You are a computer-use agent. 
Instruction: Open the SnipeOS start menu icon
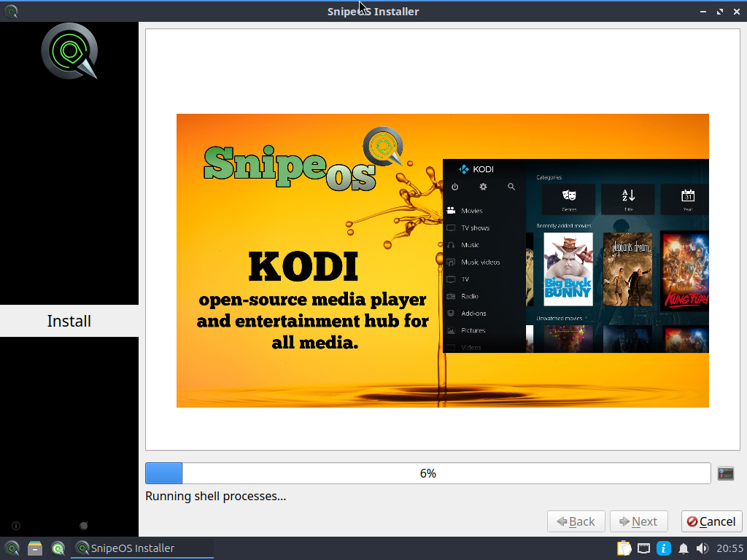click(x=12, y=548)
